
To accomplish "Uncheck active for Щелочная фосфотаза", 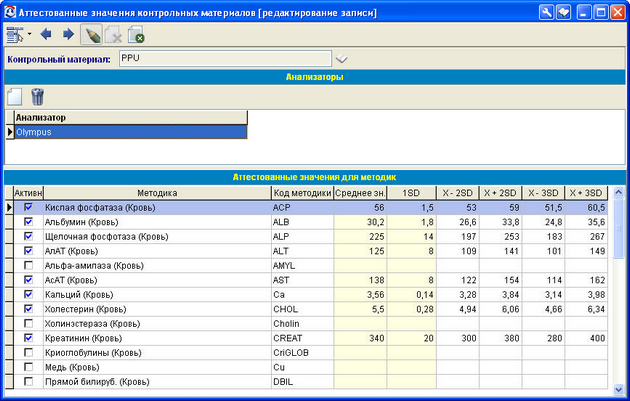I will coord(28,236).
